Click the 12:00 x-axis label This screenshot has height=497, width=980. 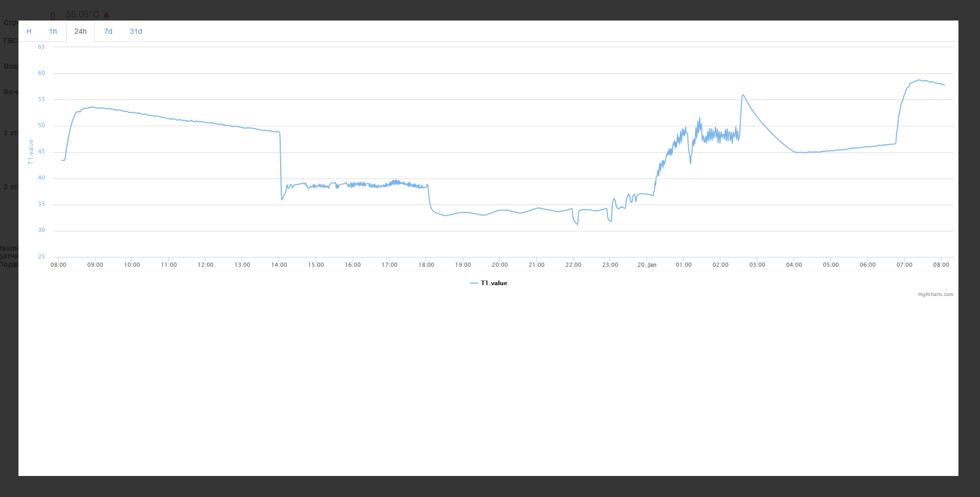point(205,265)
